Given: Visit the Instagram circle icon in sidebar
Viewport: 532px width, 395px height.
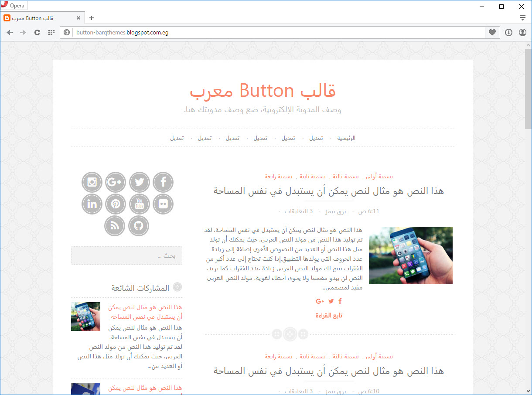Looking at the screenshot, I should point(92,182).
